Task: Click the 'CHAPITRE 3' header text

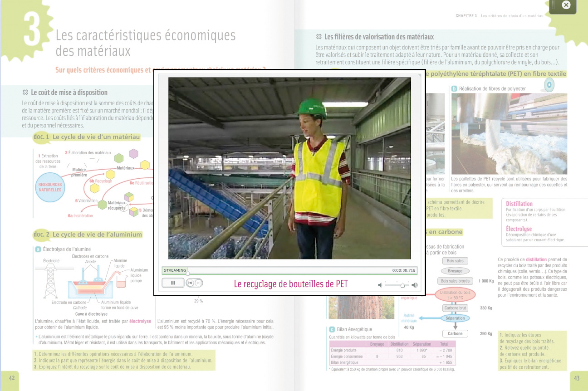Action: [466, 16]
